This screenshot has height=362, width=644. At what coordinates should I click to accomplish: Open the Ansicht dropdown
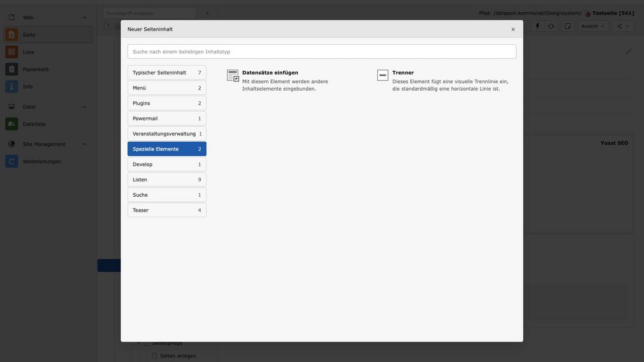(593, 26)
